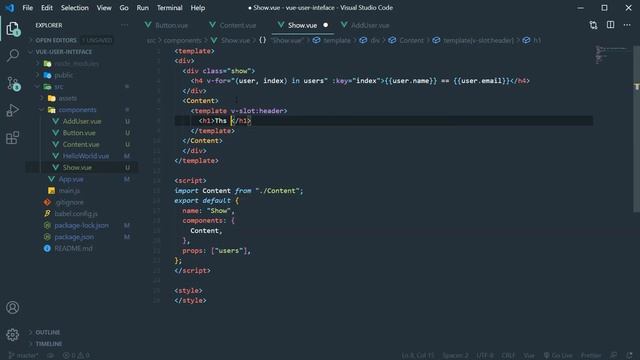This screenshot has width=640, height=360.
Task: Click the Prettier status bar item
Action: pyautogui.click(x=591, y=356)
